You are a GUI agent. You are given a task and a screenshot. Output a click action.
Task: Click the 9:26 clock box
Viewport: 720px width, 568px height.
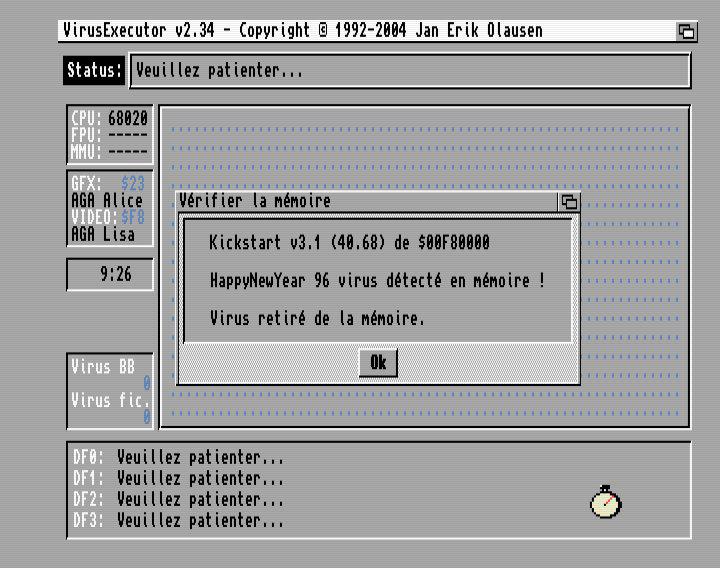pyautogui.click(x=110, y=274)
